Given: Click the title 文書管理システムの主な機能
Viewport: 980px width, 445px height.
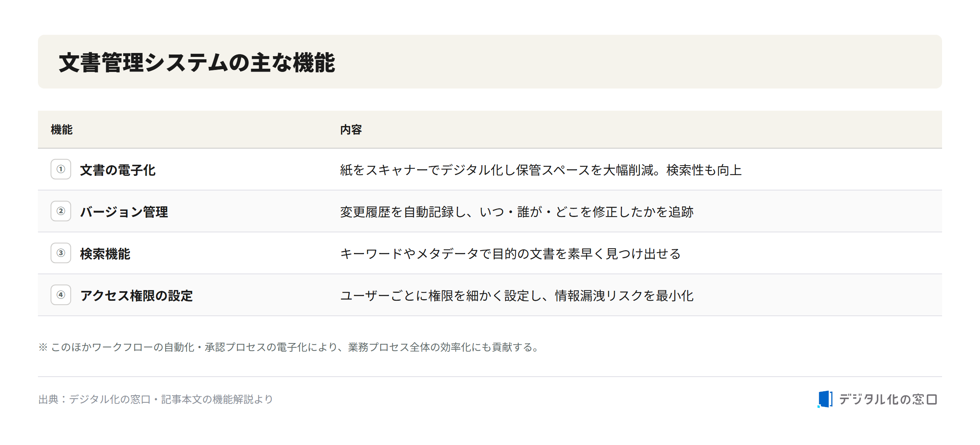Looking at the screenshot, I should click(x=197, y=62).
